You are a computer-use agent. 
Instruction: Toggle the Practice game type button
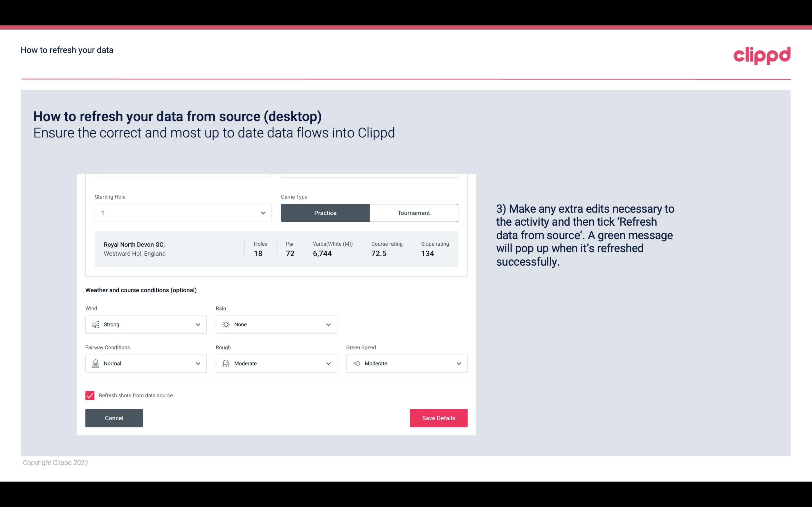pos(325,213)
